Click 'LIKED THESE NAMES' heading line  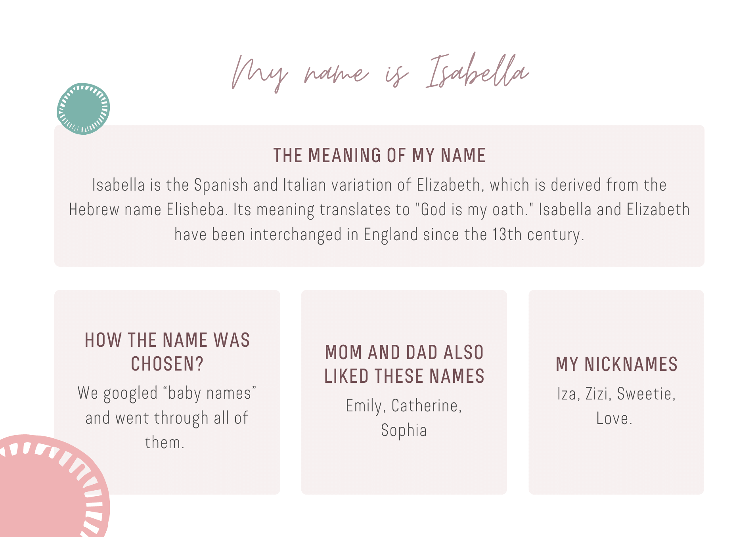pos(404,376)
